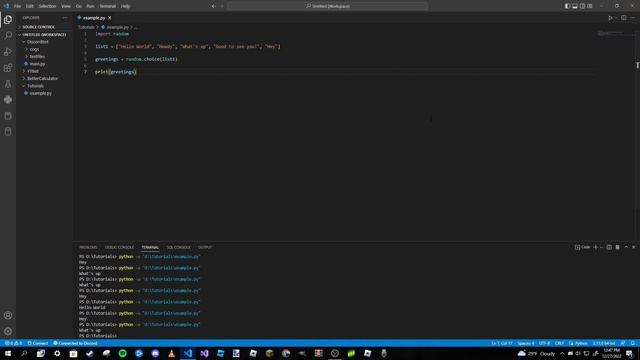Open Explorer panel More Actions ellipsis
Viewport: 640px width, 360px height.
[65, 18]
